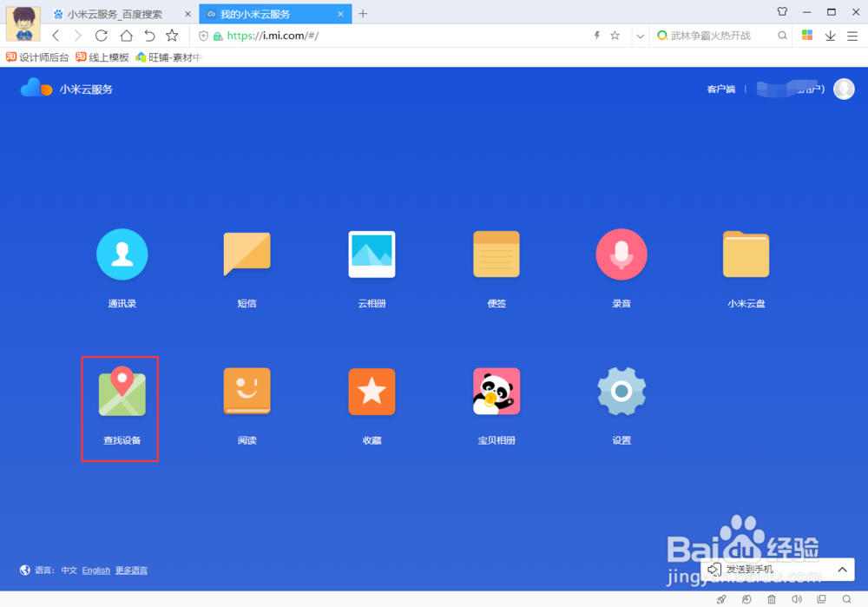The image size is (868, 607).
Task: Collapse the 发送到手机 panel chevron
Action: [841, 570]
